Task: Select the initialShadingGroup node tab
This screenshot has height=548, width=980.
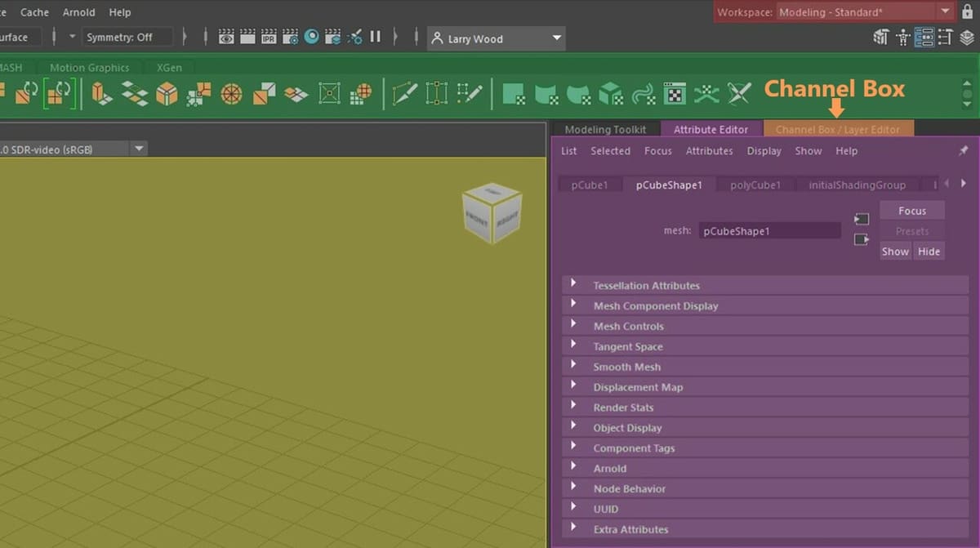Action: point(857,185)
